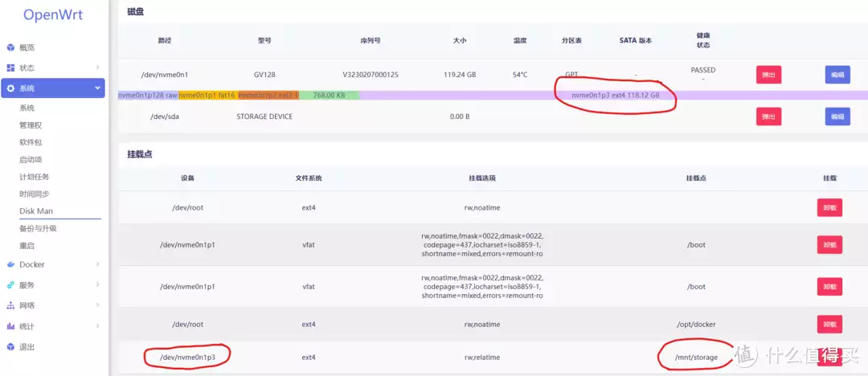Click the 系统 gear icon in sidebar
Image resolution: width=868 pixels, height=376 pixels.
(x=10, y=88)
